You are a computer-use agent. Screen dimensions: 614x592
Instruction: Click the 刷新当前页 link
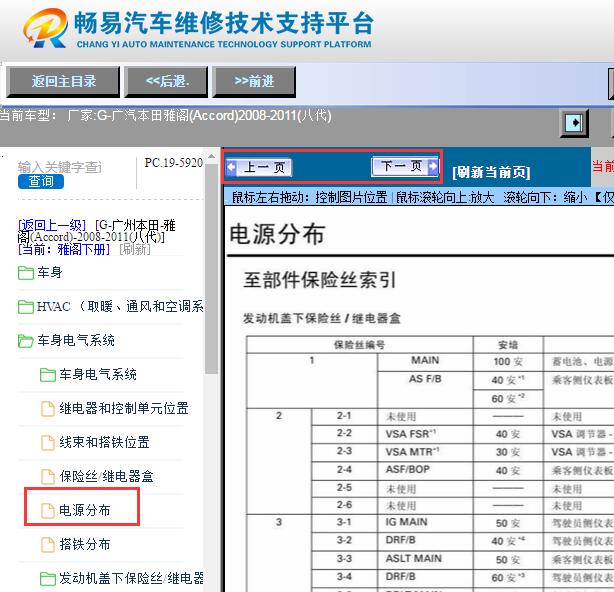[x=491, y=172]
